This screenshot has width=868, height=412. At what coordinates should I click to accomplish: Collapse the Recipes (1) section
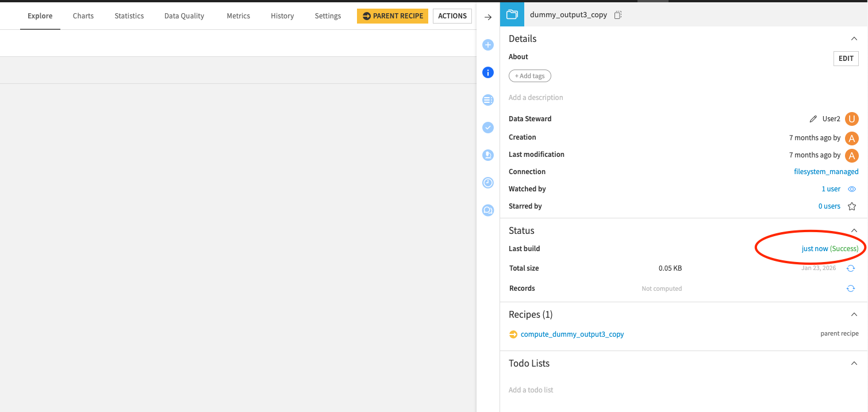pos(854,314)
